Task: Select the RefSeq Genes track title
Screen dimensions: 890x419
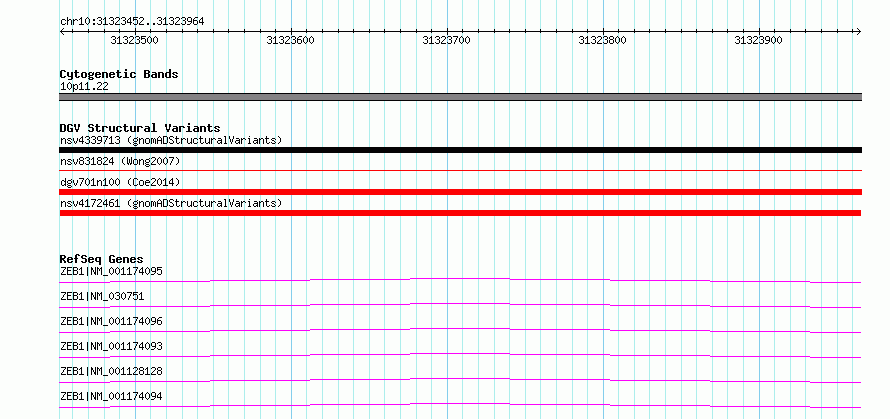Action: 102,259
